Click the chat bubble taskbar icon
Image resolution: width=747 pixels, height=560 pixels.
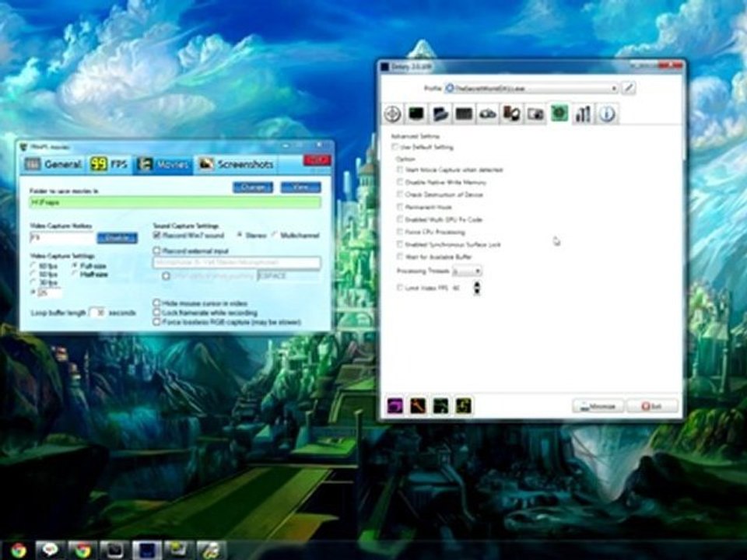click(50, 550)
